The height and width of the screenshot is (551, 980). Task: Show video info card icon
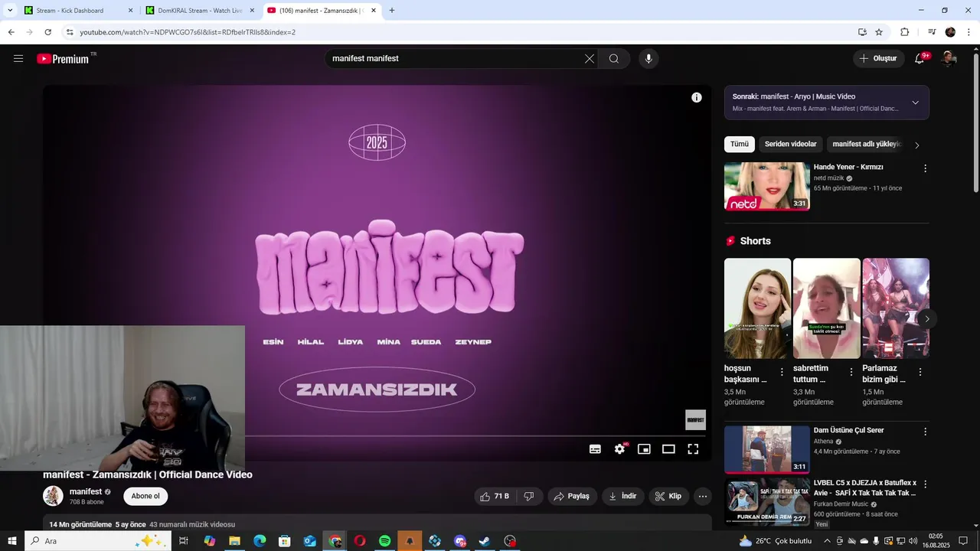coord(697,97)
